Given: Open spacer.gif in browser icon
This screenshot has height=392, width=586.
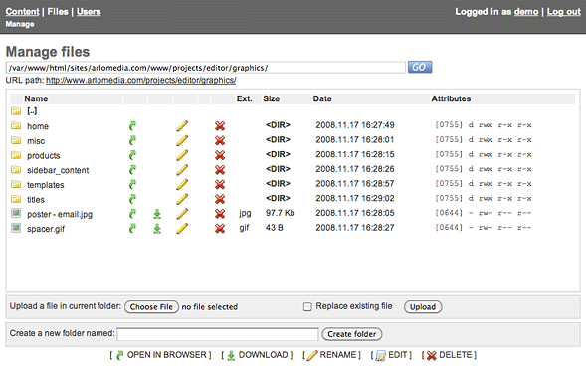Looking at the screenshot, I should tap(132, 228).
